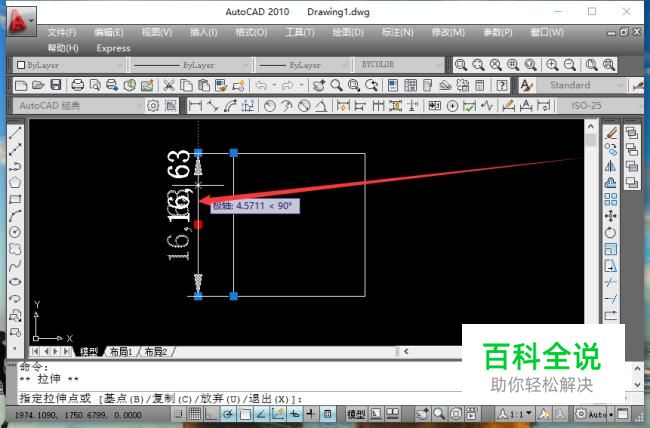Open the Text Style icon

[x=526, y=85]
